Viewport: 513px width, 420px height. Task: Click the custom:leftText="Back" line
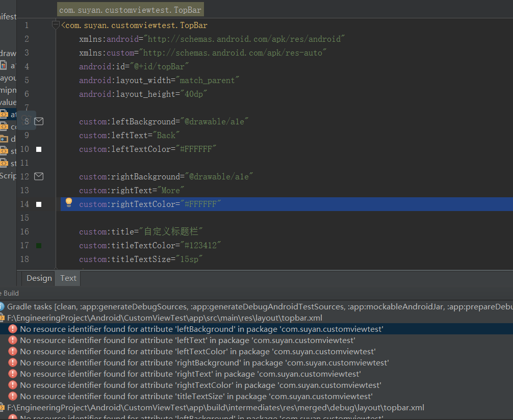click(129, 135)
